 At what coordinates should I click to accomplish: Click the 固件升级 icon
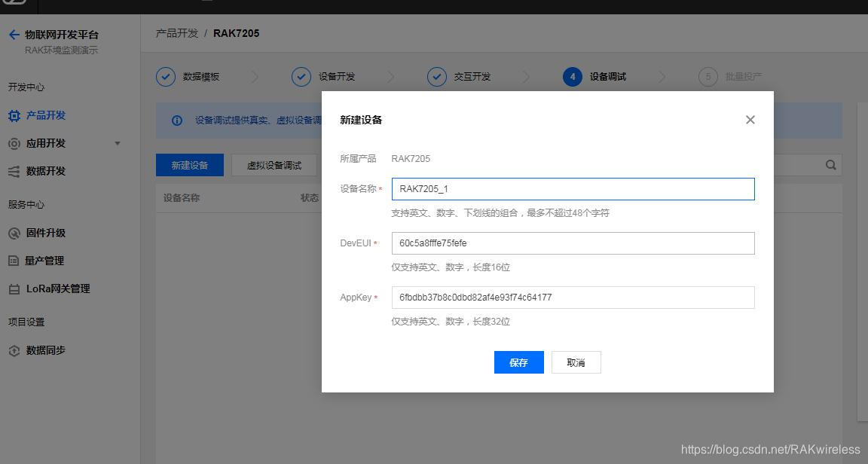coord(14,234)
